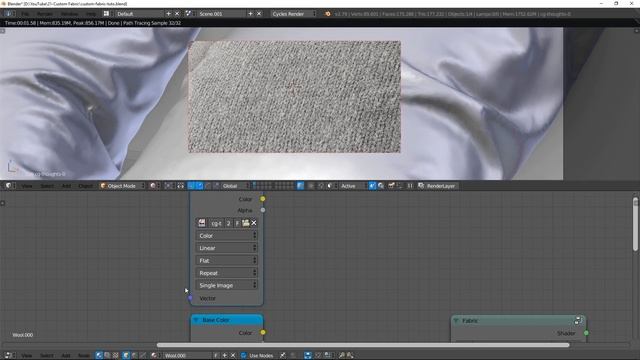Open the proportional editing selector
The width and height of the screenshot is (640, 360).
tap(312, 186)
